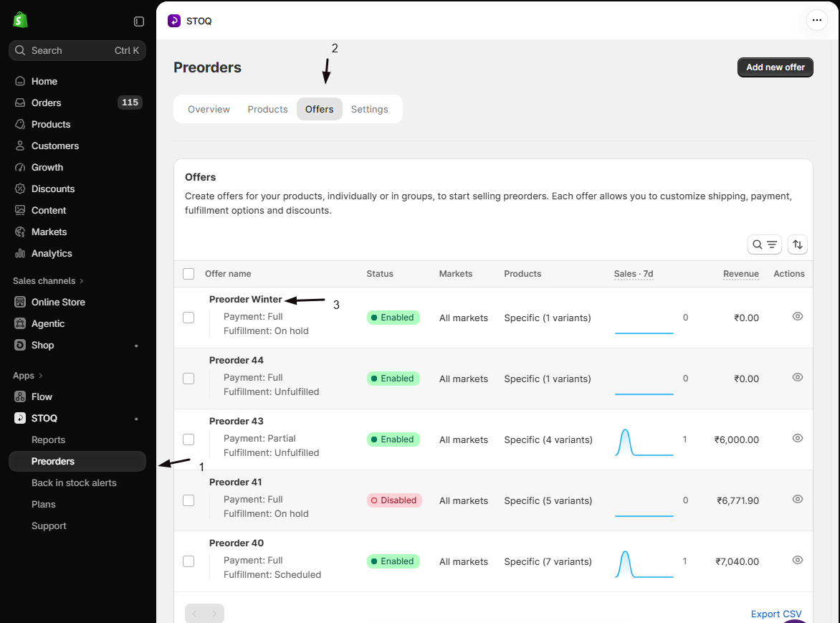Check the select-all offers header checkbox
Screen dimensions: 840x623
(188, 274)
